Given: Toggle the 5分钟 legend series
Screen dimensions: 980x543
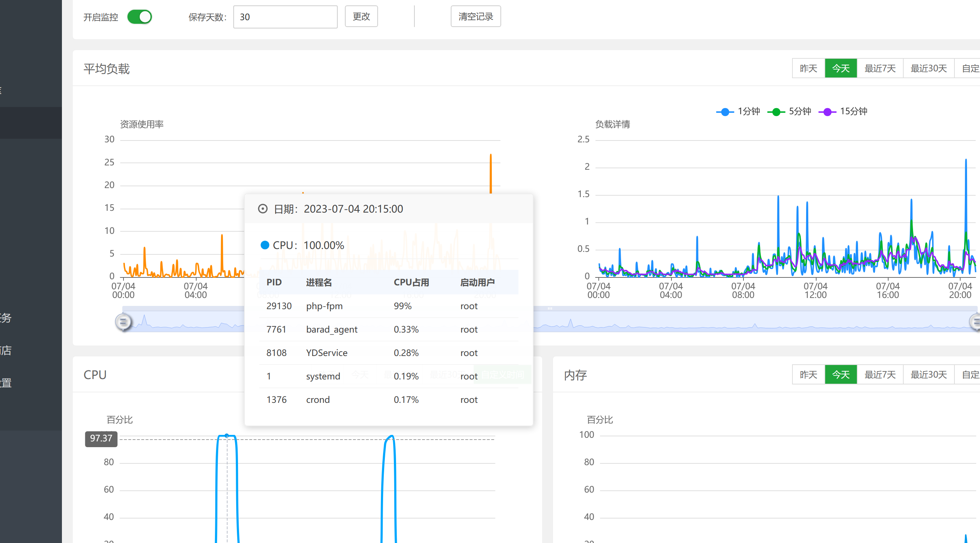Looking at the screenshot, I should click(x=789, y=111).
